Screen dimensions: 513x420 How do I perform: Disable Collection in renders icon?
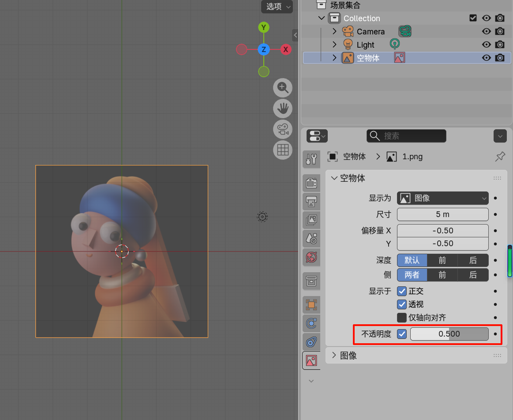[x=500, y=18]
